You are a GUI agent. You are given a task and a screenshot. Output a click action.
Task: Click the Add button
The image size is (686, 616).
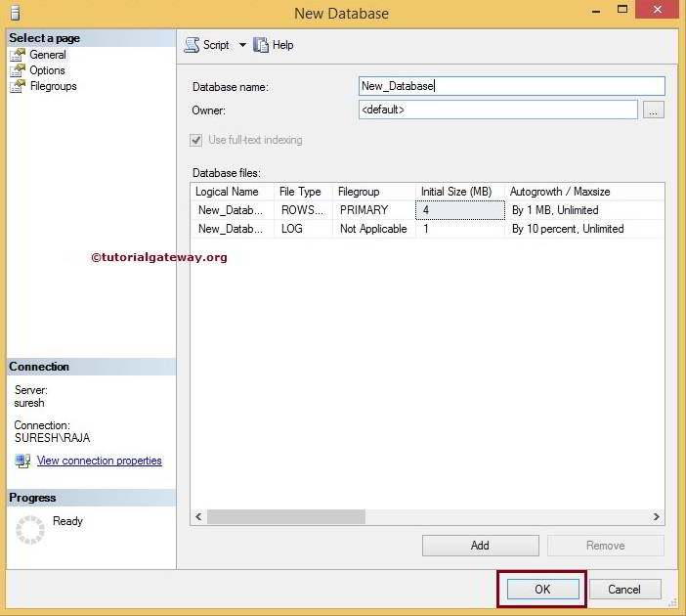(480, 546)
